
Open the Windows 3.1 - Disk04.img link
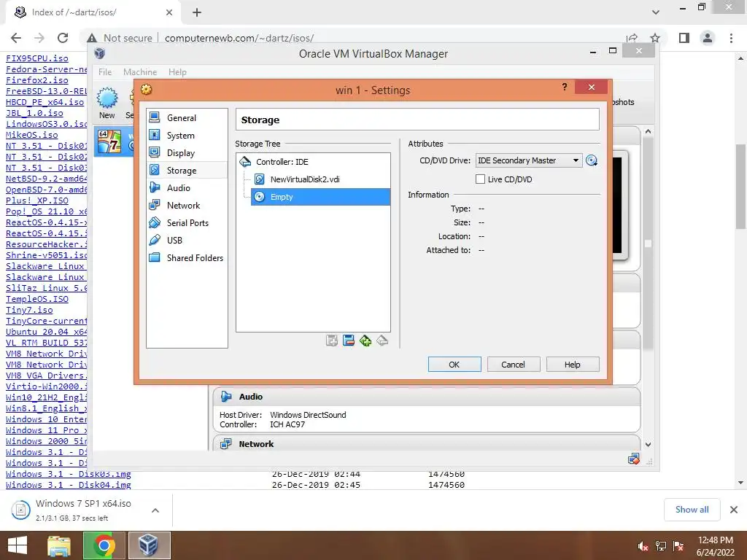point(68,485)
